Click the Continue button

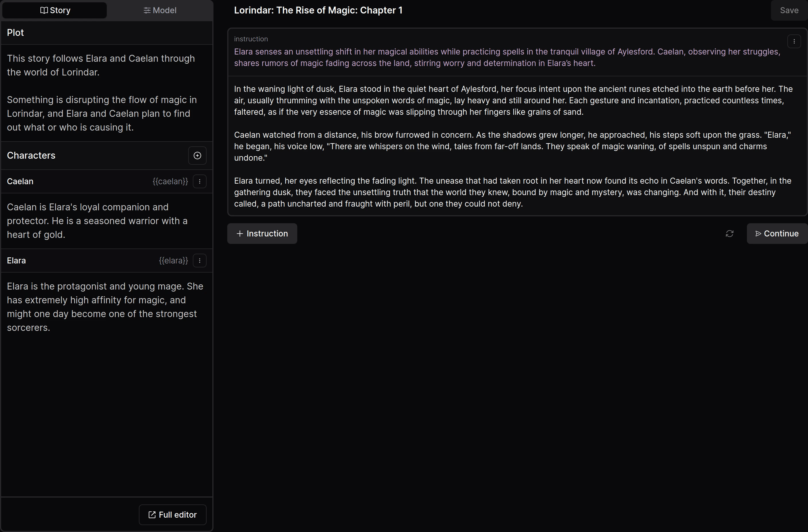[776, 233]
